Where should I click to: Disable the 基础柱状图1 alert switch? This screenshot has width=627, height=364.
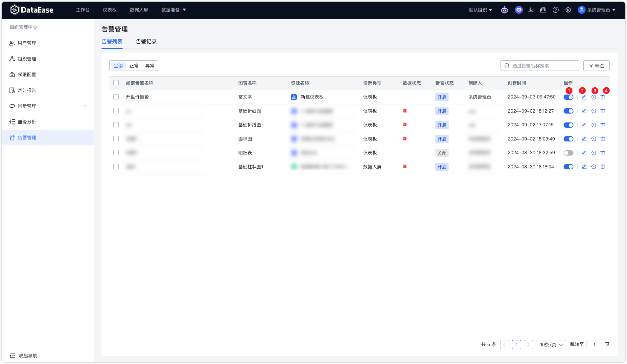click(569, 167)
